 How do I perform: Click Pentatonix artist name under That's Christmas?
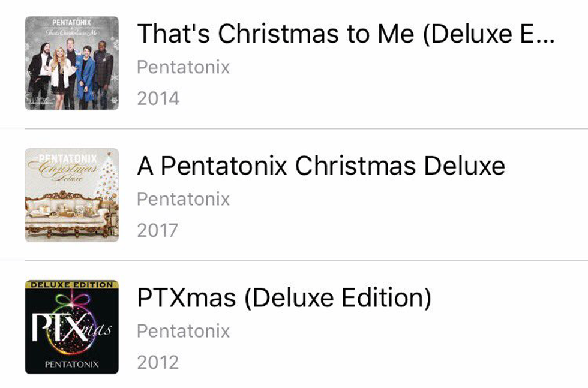[x=183, y=67]
